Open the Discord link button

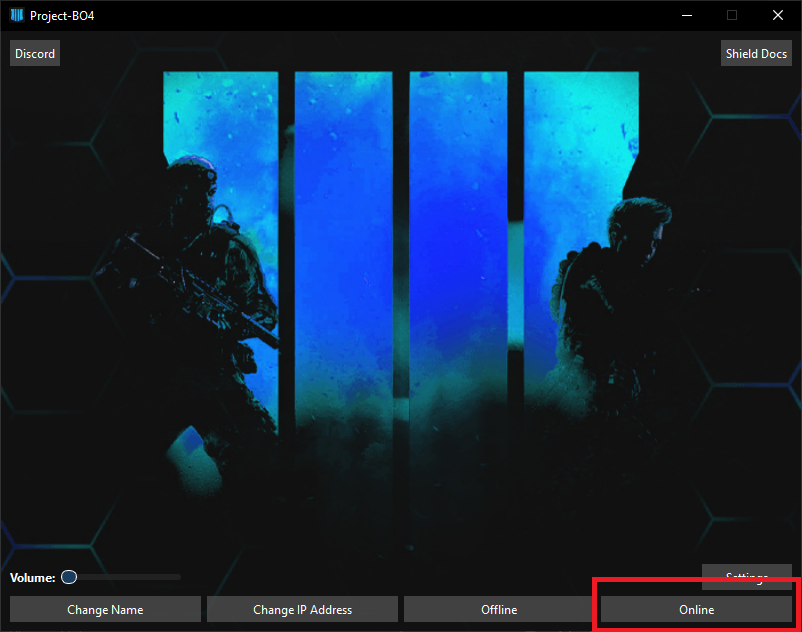(35, 53)
